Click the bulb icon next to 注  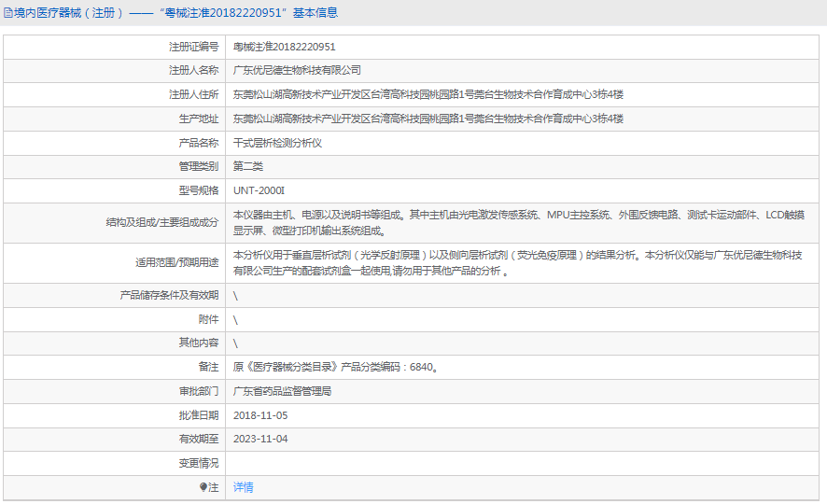point(203,487)
